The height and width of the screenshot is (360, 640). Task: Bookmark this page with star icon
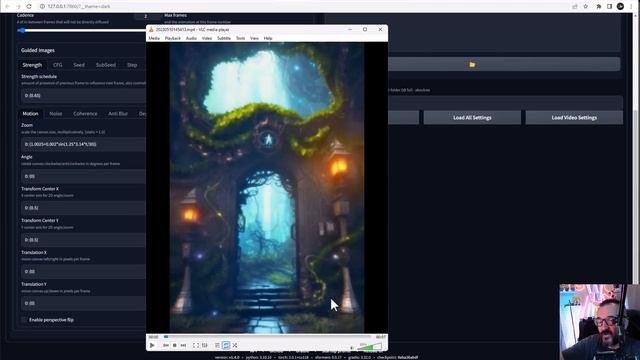[x=585, y=6]
